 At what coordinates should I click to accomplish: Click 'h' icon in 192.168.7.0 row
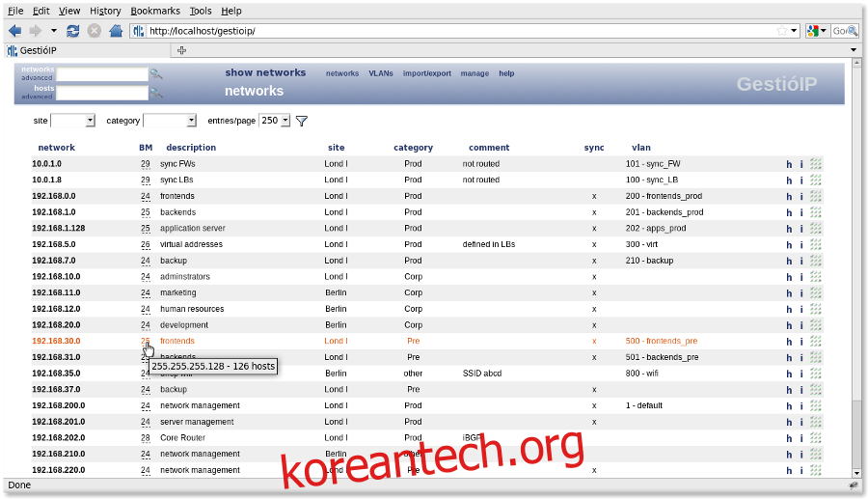tap(789, 261)
